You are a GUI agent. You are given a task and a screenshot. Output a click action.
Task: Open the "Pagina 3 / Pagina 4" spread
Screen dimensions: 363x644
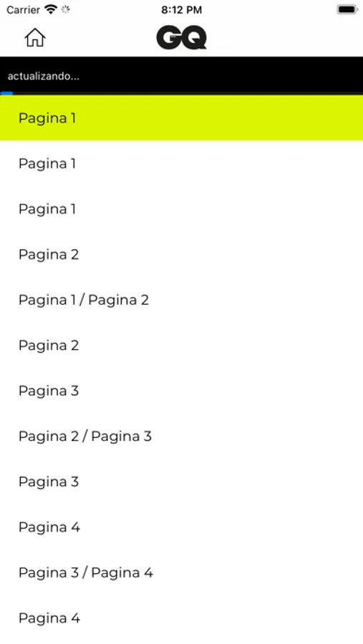click(181, 572)
